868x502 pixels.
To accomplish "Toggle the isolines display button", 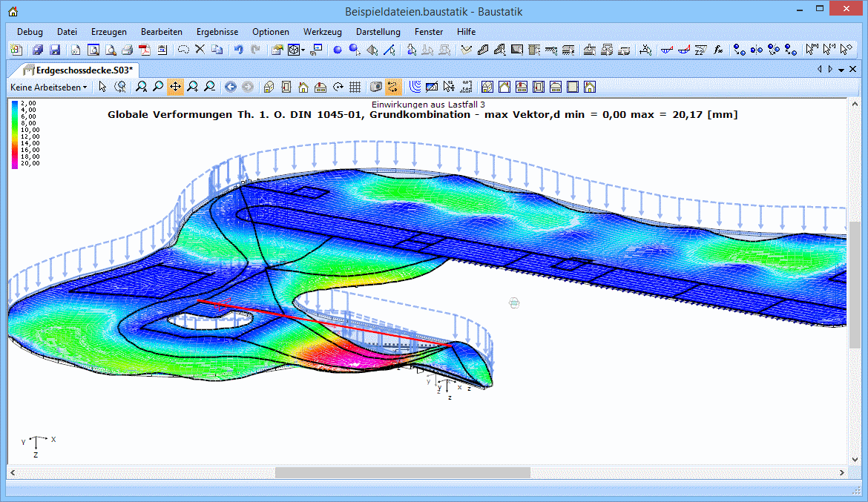I will pos(415,87).
